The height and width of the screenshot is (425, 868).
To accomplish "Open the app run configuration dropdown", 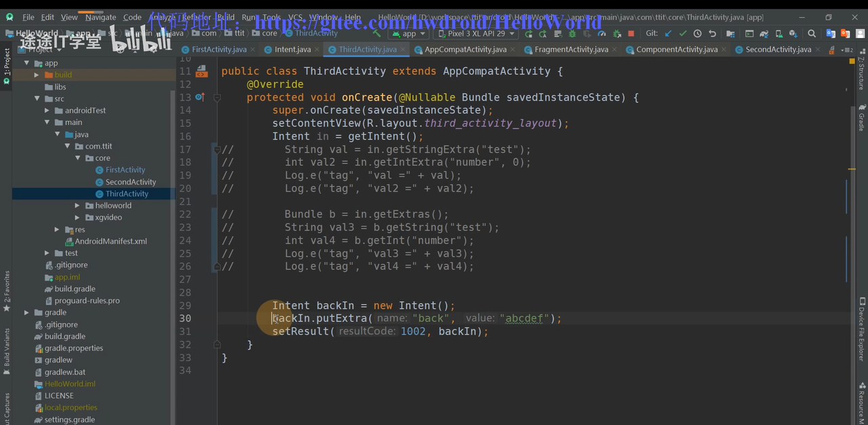I will pos(408,33).
